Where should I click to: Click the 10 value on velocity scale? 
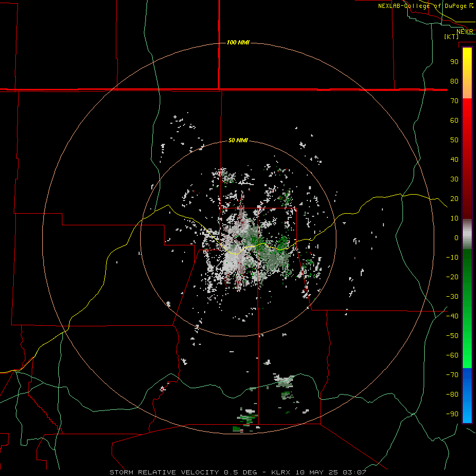pyautogui.click(x=454, y=218)
